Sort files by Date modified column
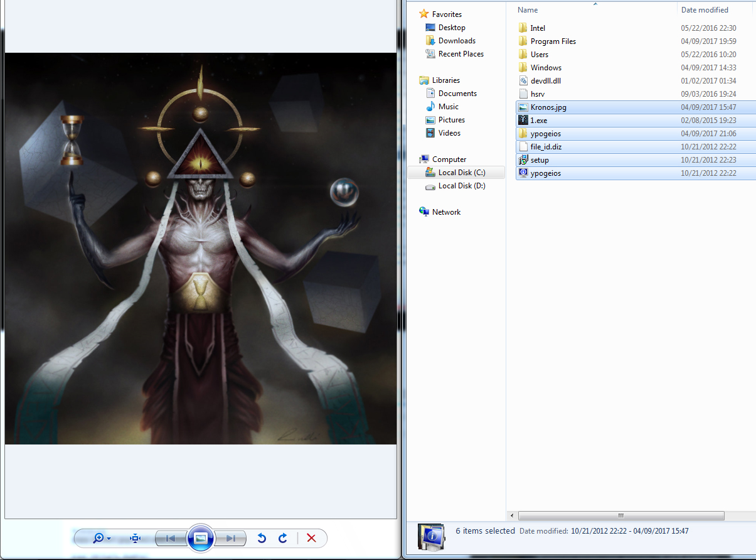Screen dimensions: 756x560 pyautogui.click(x=705, y=10)
